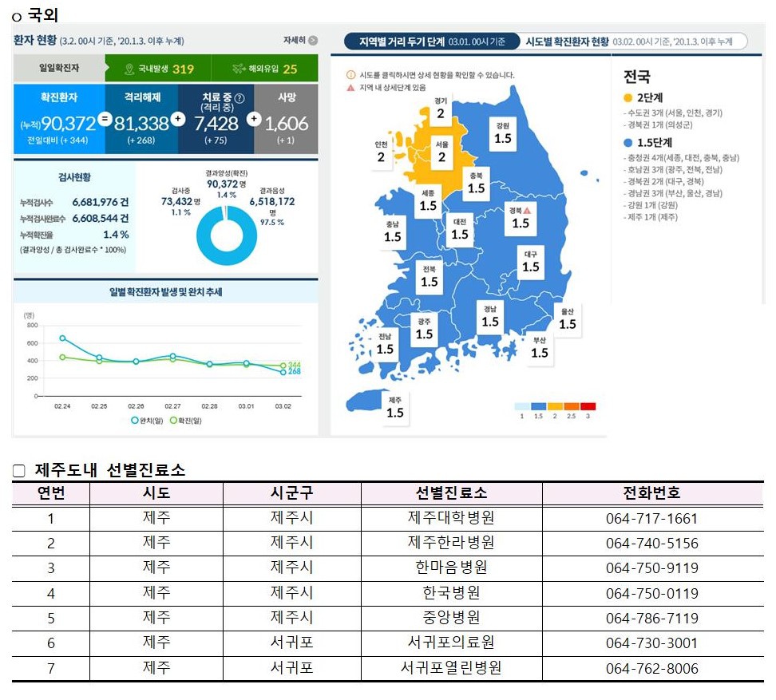This screenshot has height=700, width=776.
Task: Select the yellow 2 swatch in map legend
Action: (555, 406)
